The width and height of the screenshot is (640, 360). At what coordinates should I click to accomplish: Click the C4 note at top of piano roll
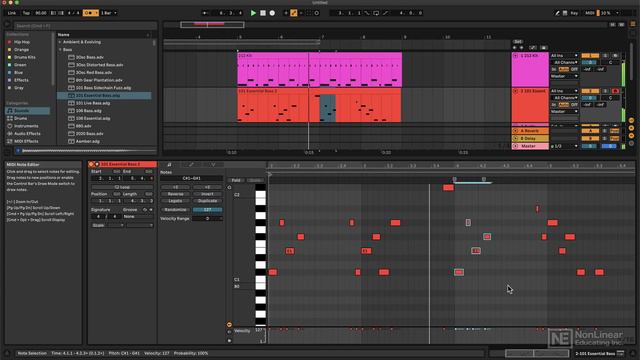449,188
